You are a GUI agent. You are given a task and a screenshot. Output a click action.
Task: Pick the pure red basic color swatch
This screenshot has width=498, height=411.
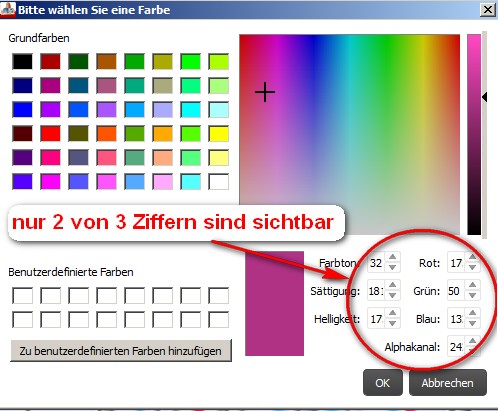point(51,133)
